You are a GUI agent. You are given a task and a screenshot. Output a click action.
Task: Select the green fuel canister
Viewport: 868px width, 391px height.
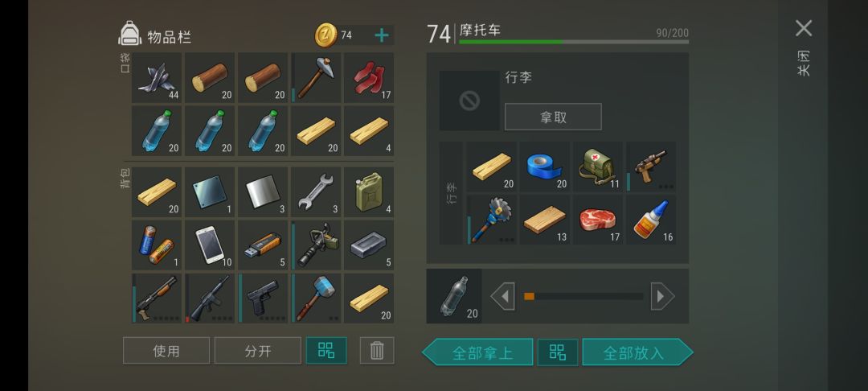coord(369,191)
